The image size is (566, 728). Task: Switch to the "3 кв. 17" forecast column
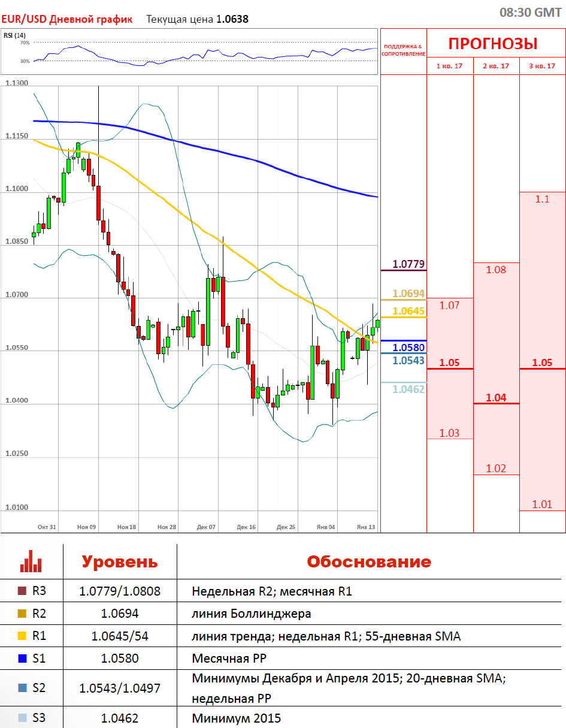542,66
